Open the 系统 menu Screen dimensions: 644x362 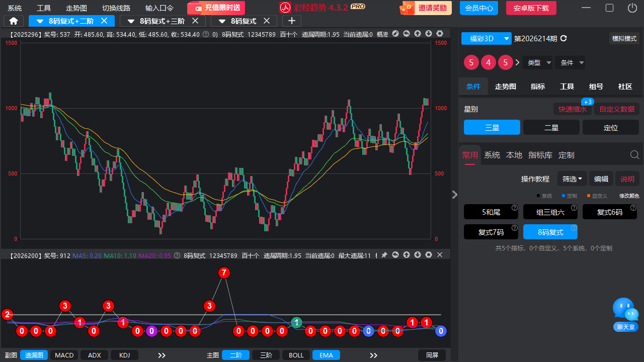click(15, 8)
